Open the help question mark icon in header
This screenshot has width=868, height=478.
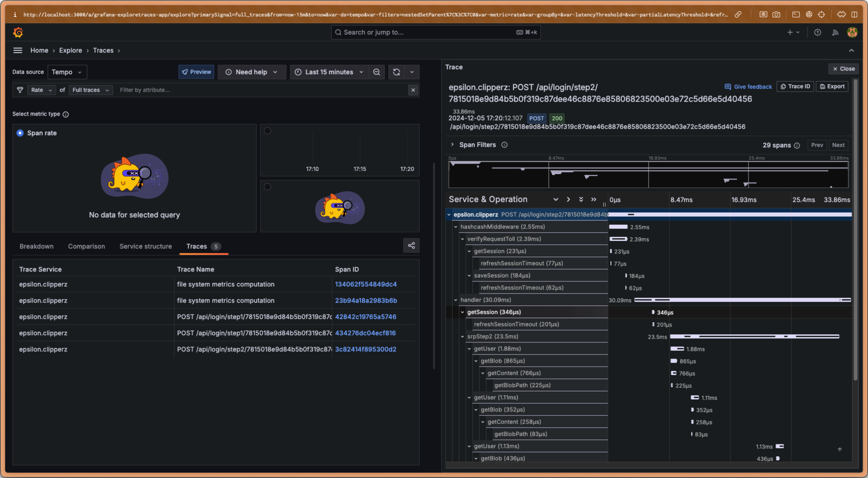click(817, 32)
